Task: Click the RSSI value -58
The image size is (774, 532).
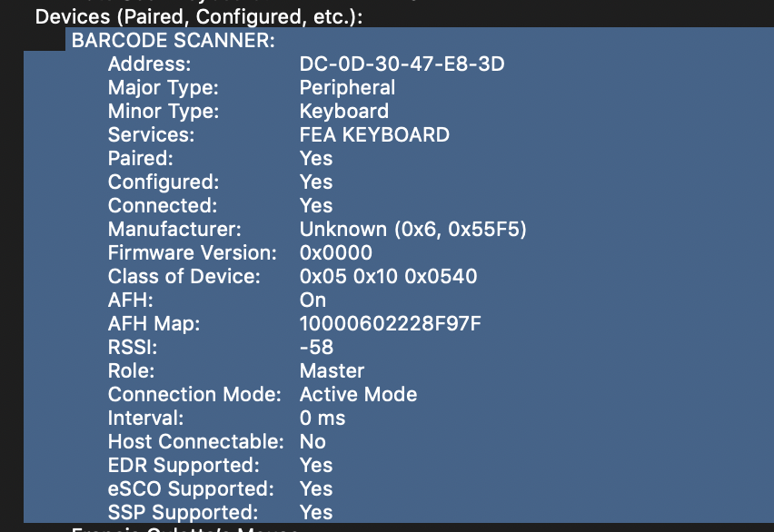Action: [316, 348]
